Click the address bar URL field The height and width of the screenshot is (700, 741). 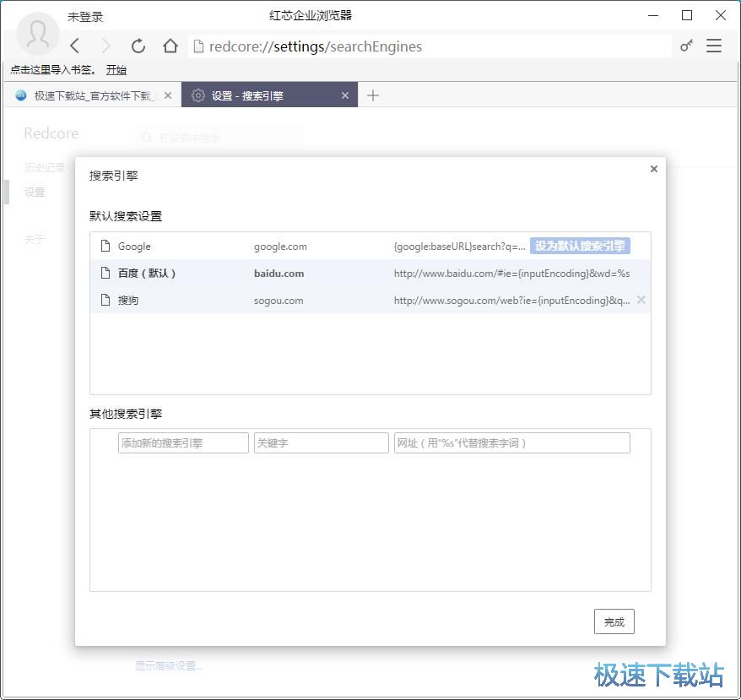(x=430, y=46)
